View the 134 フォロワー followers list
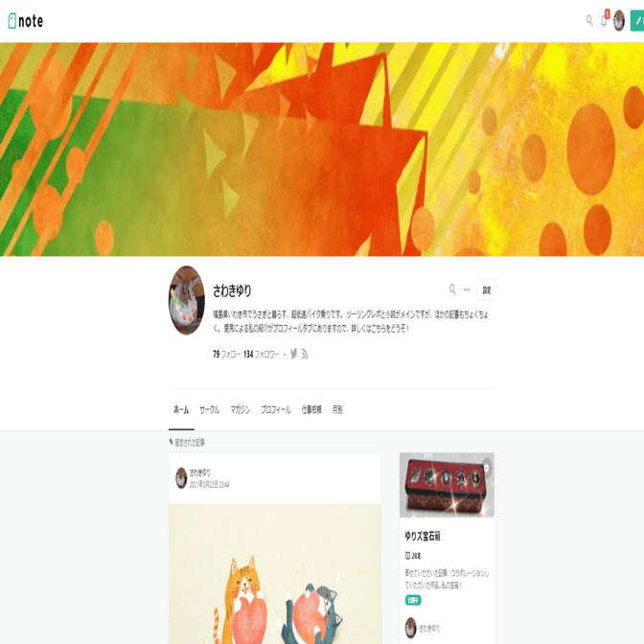The height and width of the screenshot is (644, 644). [261, 354]
